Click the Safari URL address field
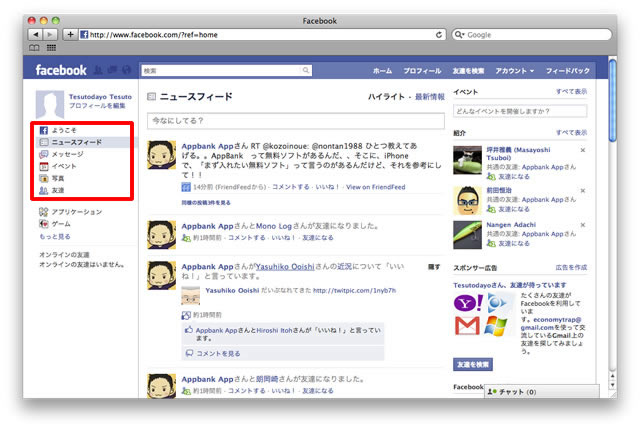Screen dimensions: 640x430 [x=261, y=35]
